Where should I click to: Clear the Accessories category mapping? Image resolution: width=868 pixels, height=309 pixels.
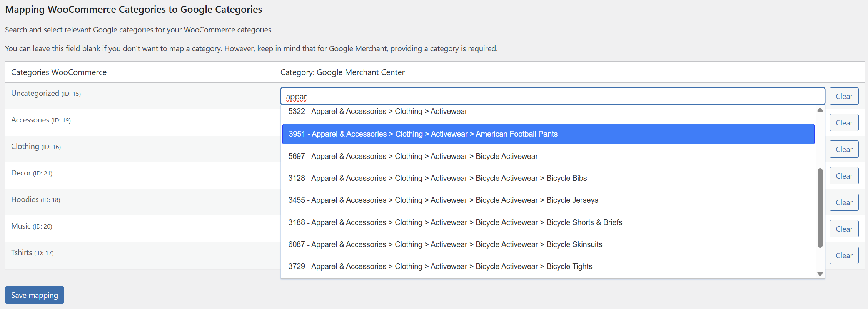point(844,123)
